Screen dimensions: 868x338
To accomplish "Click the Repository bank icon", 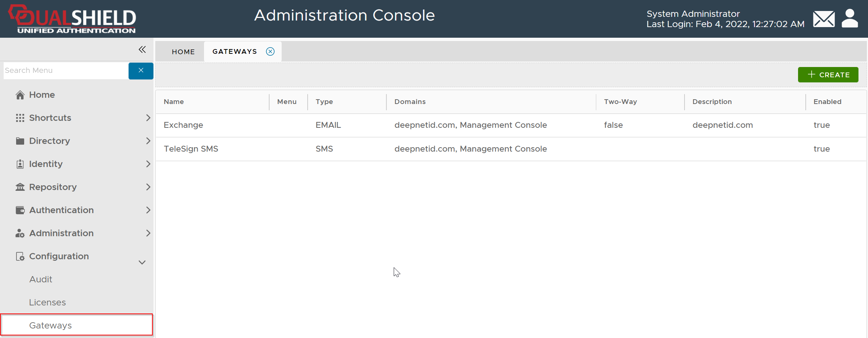I will point(20,187).
